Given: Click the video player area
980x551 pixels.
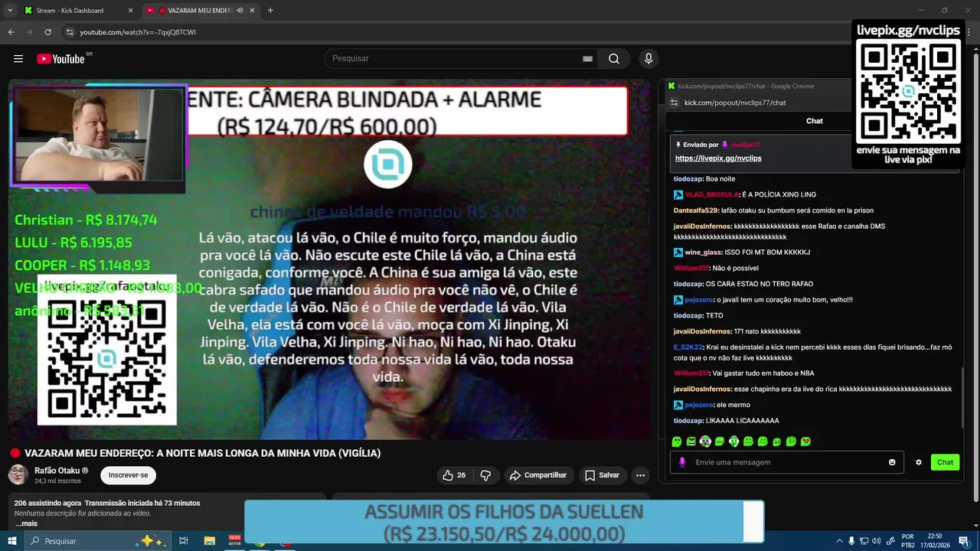Looking at the screenshot, I should click(329, 260).
